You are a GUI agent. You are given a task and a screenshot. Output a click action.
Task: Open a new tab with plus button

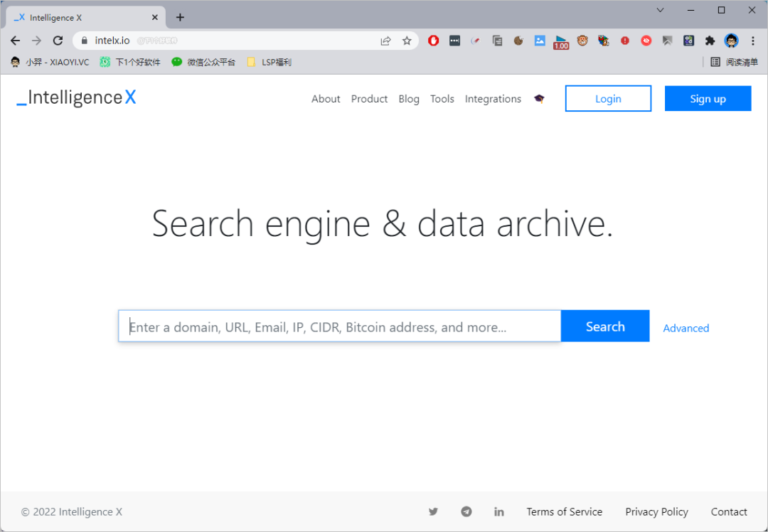click(180, 18)
